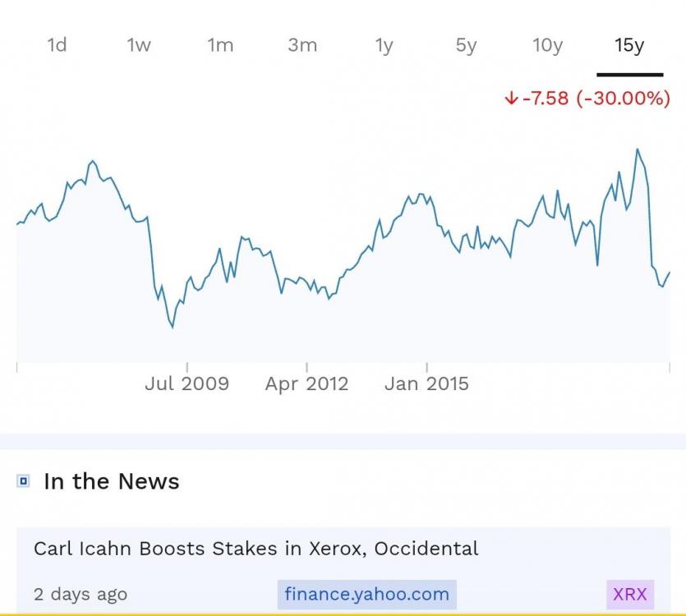The height and width of the screenshot is (616, 686).
Task: Select the 1w time range tab
Action: [139, 45]
